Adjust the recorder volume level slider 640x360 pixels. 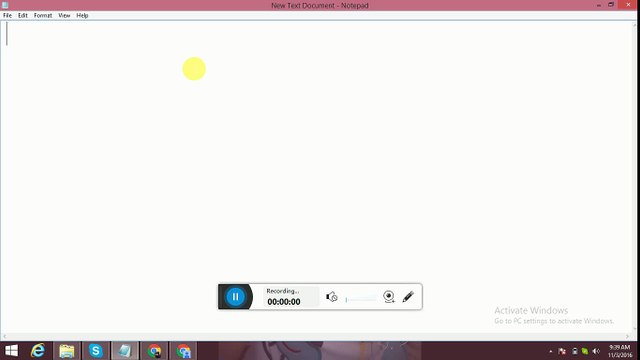pyautogui.click(x=361, y=300)
